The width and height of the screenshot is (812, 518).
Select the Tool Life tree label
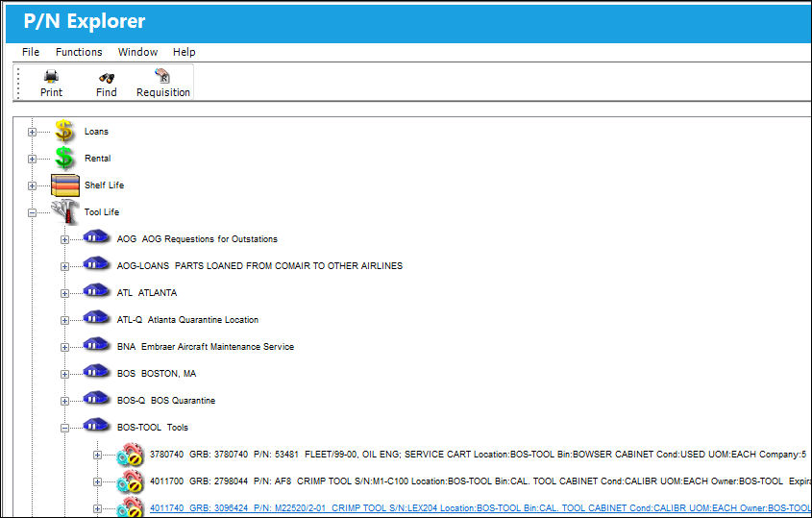point(102,212)
